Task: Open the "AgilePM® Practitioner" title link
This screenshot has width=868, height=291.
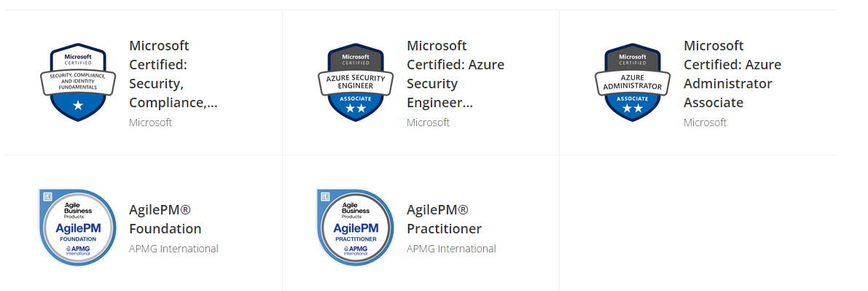Action: [444, 219]
